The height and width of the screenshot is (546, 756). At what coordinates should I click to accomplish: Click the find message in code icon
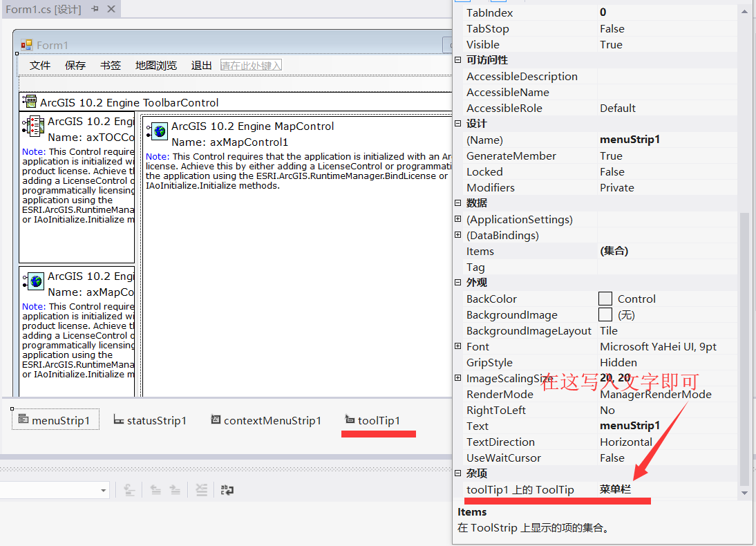pos(129,490)
